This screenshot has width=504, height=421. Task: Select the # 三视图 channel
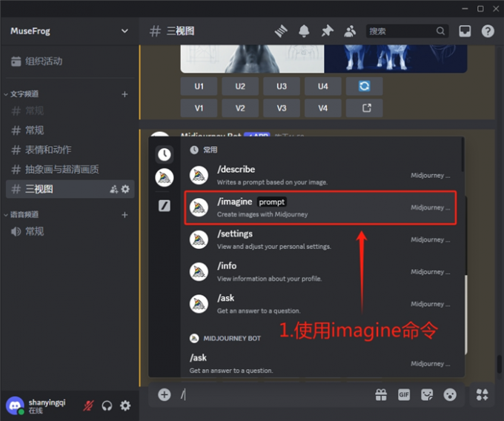click(70, 189)
